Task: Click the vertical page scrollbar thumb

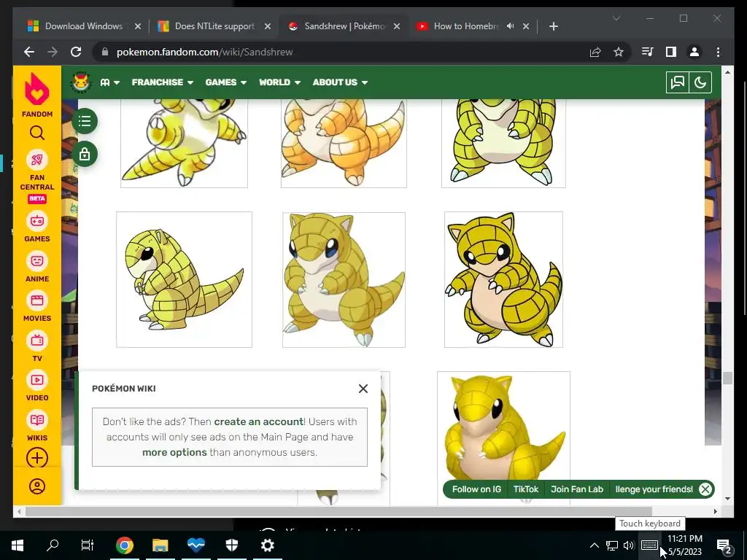Action: [727, 378]
